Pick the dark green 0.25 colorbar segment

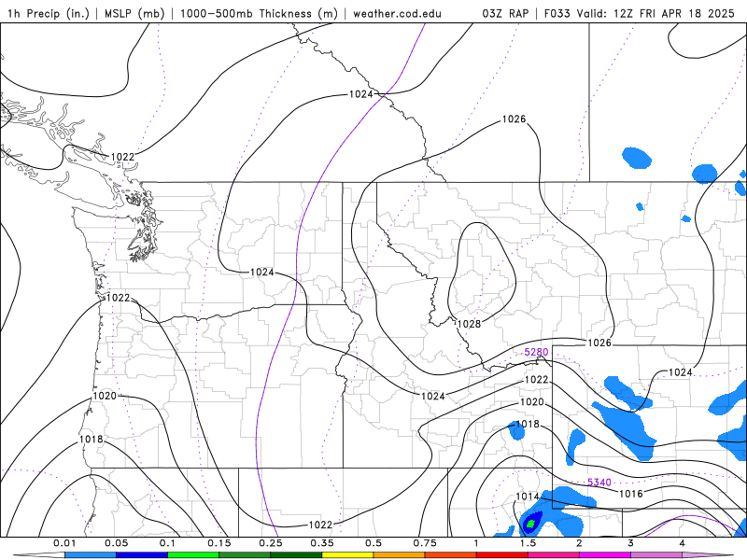pyautogui.click(x=296, y=554)
